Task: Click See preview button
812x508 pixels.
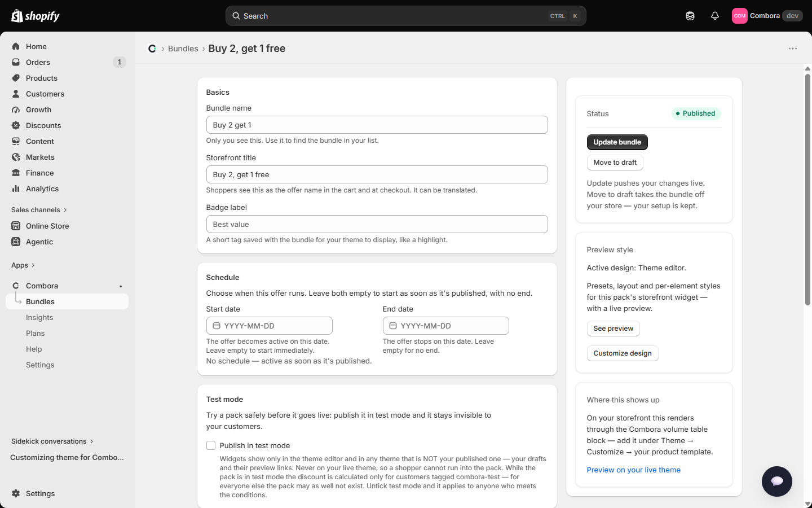Action: 613,329
